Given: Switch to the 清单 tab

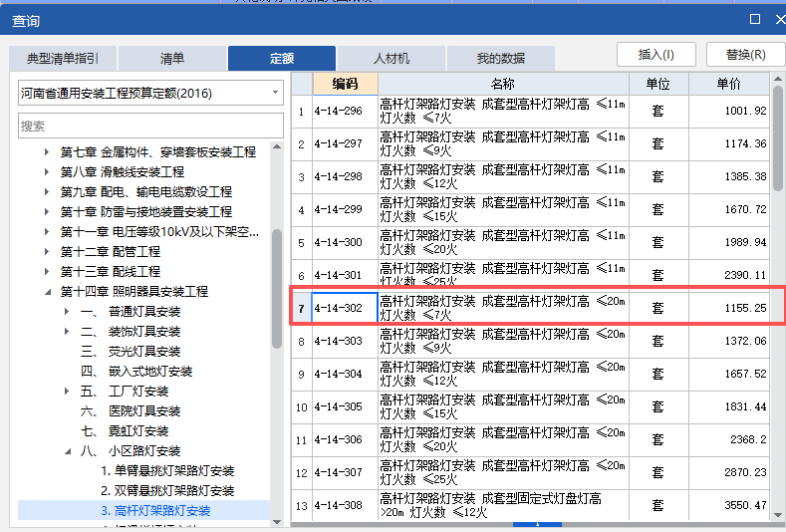Looking at the screenshot, I should (x=172, y=59).
